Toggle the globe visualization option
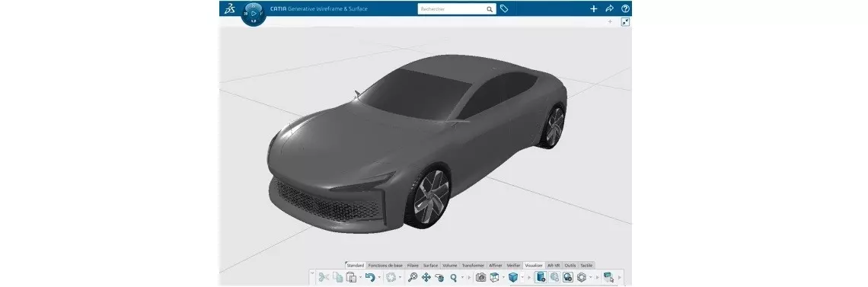Viewport: 868px width, 287px height. click(554, 277)
